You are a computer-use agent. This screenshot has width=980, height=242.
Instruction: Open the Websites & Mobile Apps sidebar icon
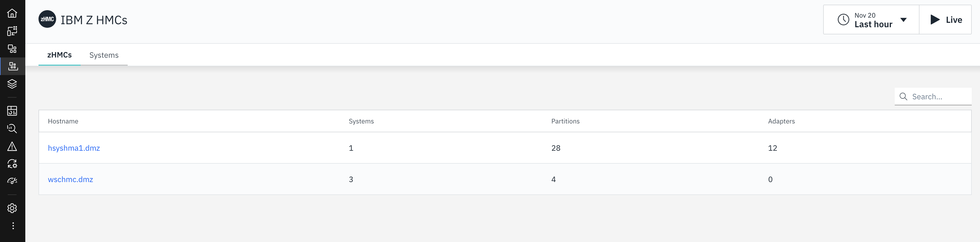click(12, 31)
